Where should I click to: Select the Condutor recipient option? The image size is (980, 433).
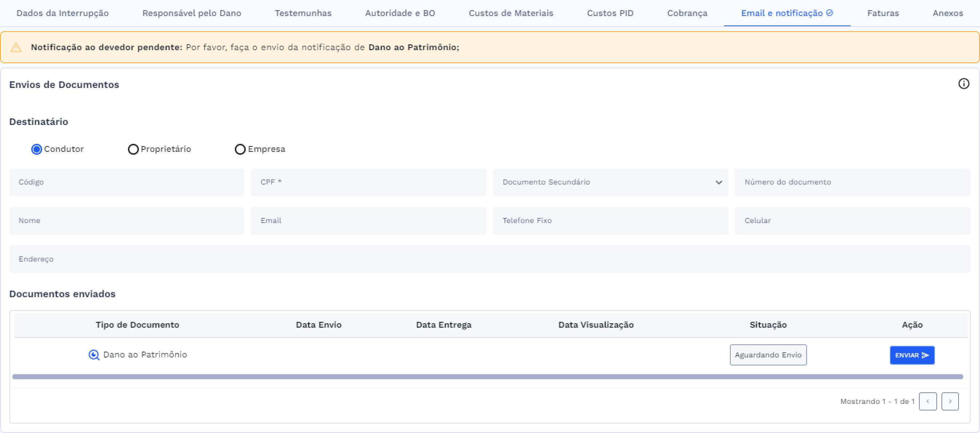pyautogui.click(x=36, y=149)
